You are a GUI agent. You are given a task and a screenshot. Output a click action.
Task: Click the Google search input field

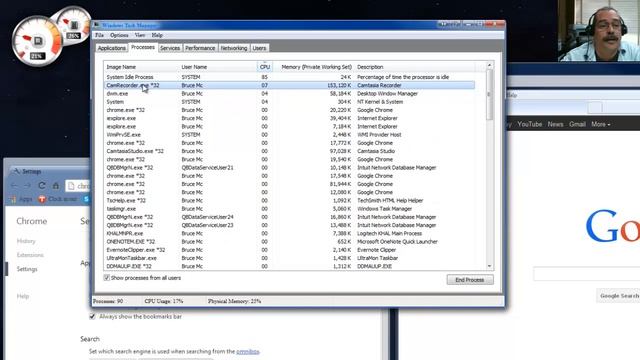coord(587,273)
